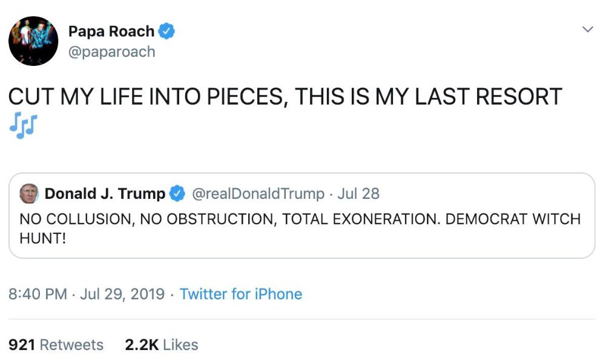The width and height of the screenshot is (603, 364).
Task: Click the blue music notes emoji
Action: (24, 125)
